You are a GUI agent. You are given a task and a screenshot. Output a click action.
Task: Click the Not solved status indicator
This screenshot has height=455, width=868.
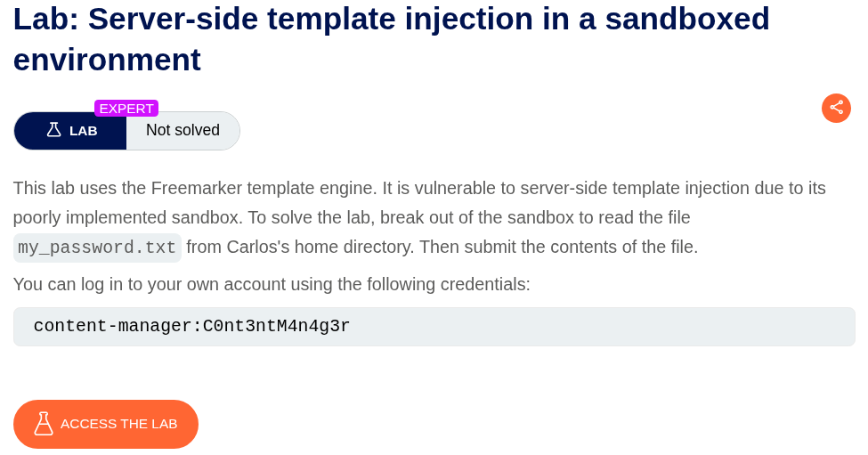coord(183,130)
